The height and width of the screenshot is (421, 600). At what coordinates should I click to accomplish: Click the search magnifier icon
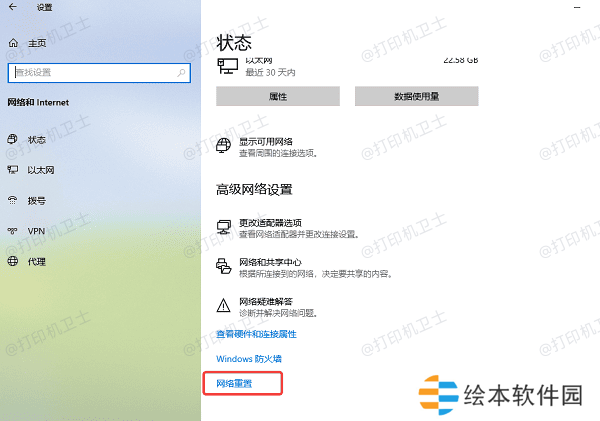click(181, 72)
